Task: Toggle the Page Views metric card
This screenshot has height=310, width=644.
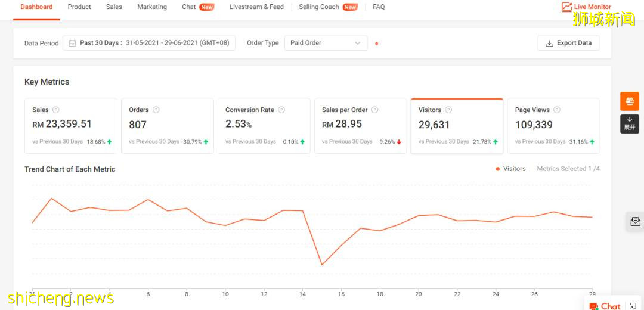Action: point(553,126)
